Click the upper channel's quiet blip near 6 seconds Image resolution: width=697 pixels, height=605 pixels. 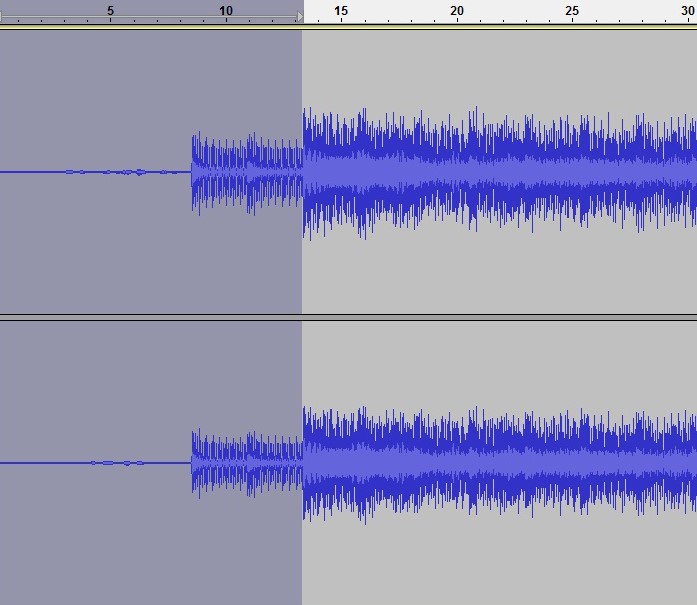tap(138, 172)
